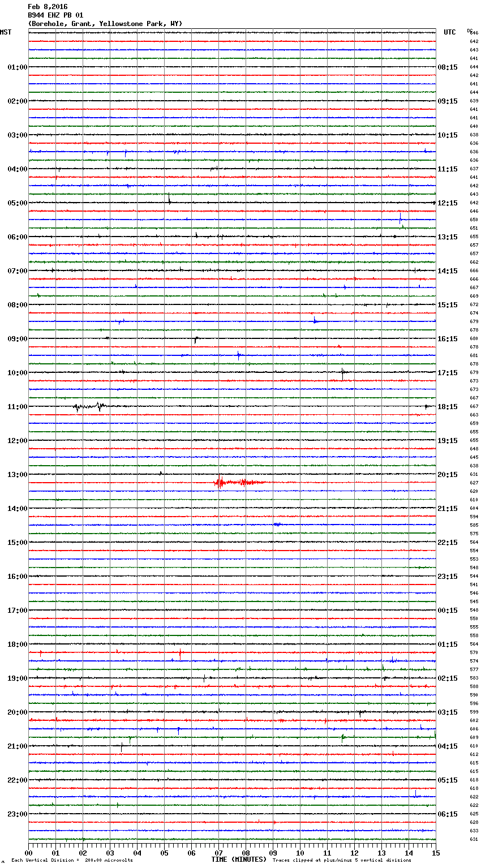Click the 'TIME (MINUTES)' axis title

(x=239, y=860)
